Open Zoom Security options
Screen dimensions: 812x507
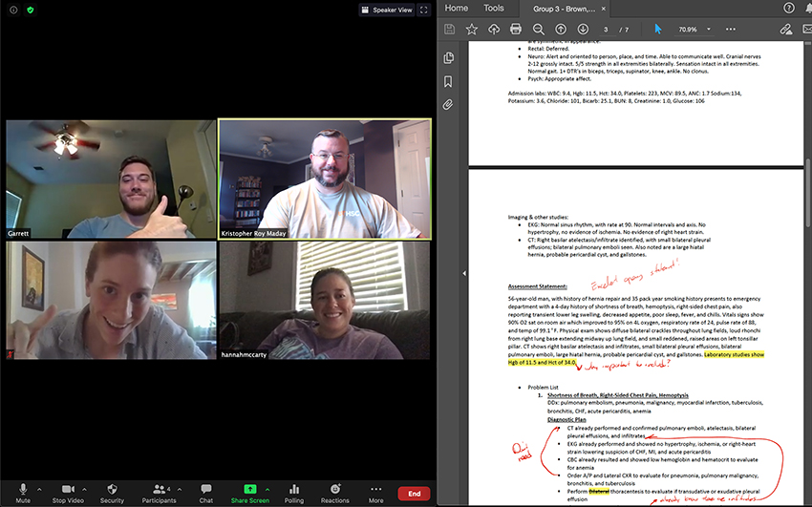(x=112, y=493)
